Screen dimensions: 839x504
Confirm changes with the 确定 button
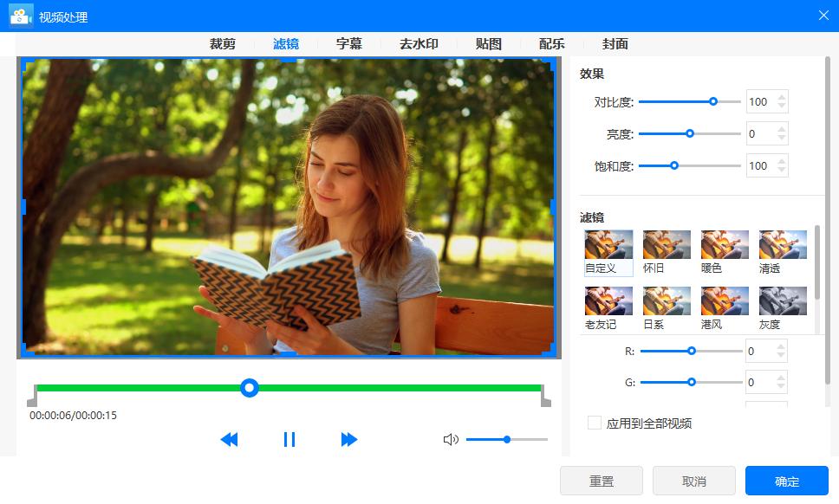(786, 481)
